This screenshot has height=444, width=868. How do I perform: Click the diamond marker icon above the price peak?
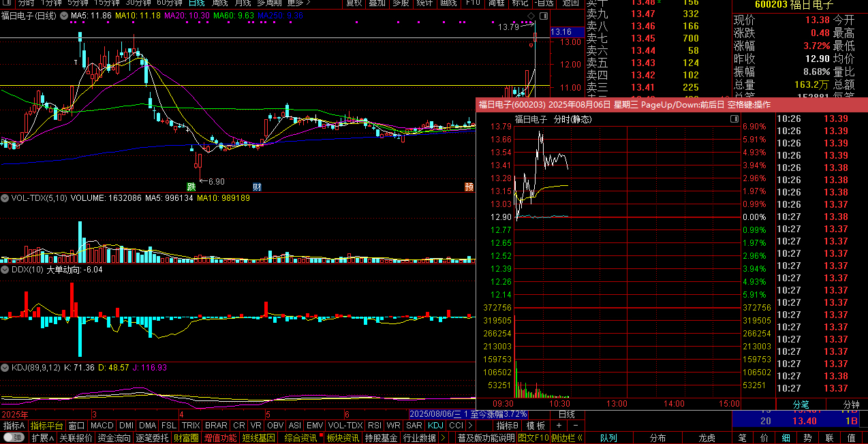[x=531, y=15]
